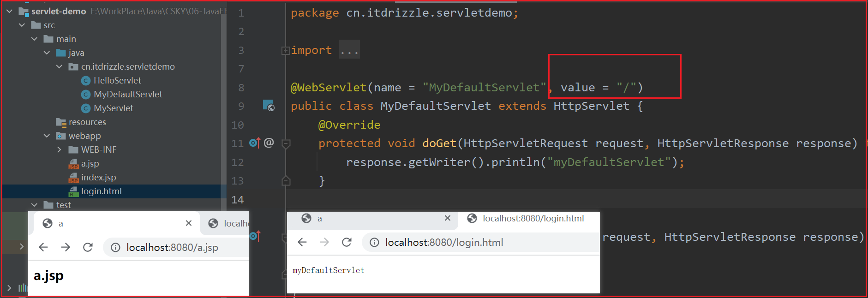868x298 pixels.
Task: Click the login.html file icon
Action: tap(73, 191)
